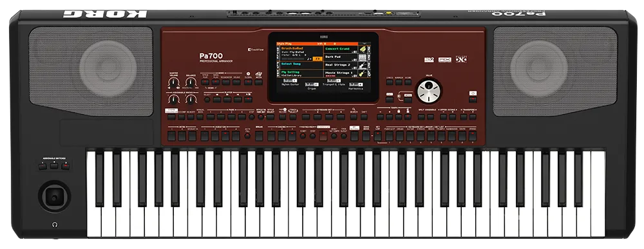
Task: Click the TRACK SELECT button
Action: click(x=293, y=117)
